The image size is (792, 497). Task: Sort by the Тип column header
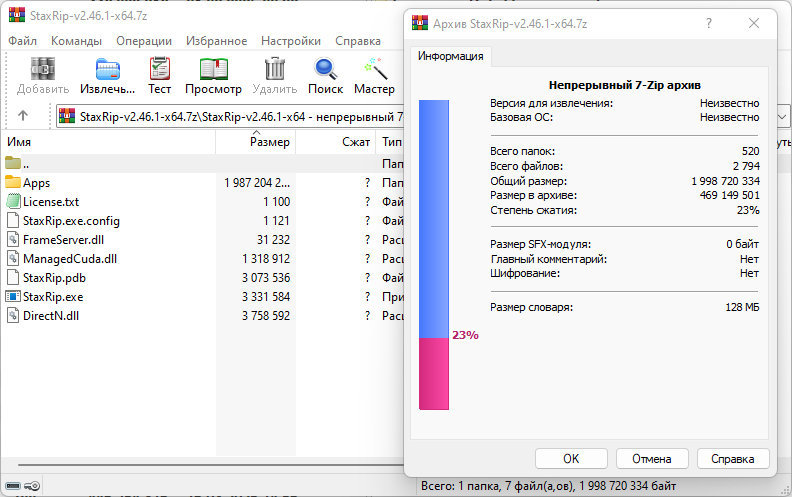[390, 142]
